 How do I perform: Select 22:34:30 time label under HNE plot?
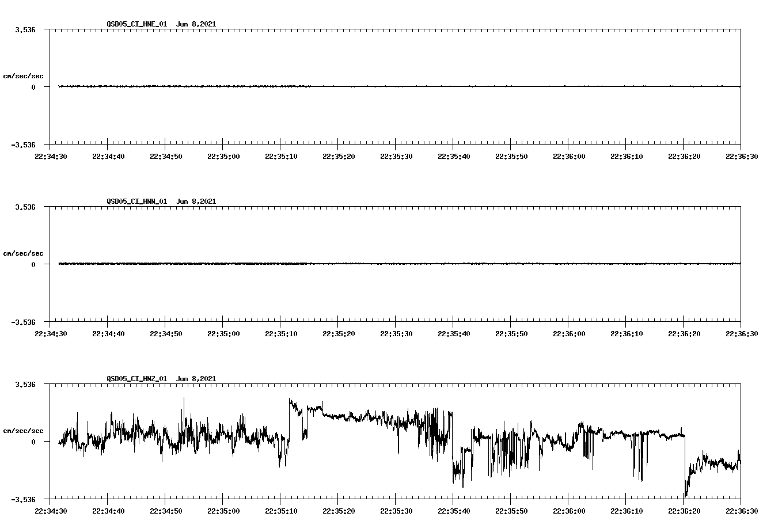51,157
